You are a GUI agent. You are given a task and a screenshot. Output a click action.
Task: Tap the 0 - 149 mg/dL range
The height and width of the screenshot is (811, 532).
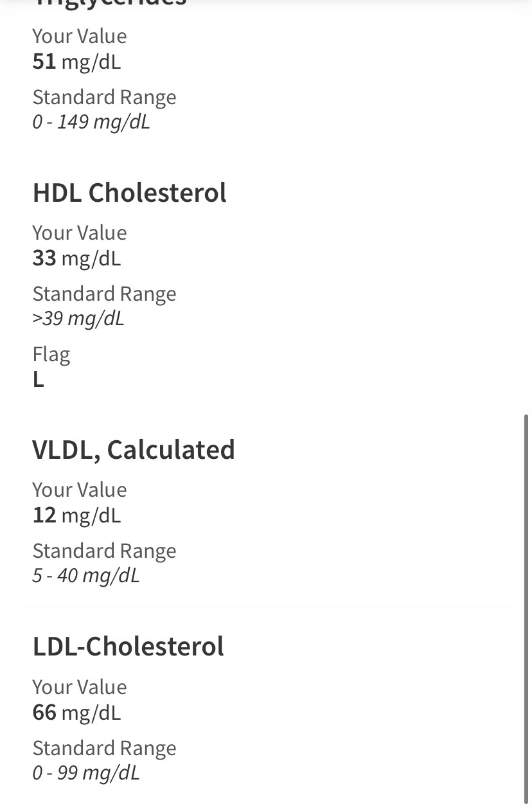(91, 121)
